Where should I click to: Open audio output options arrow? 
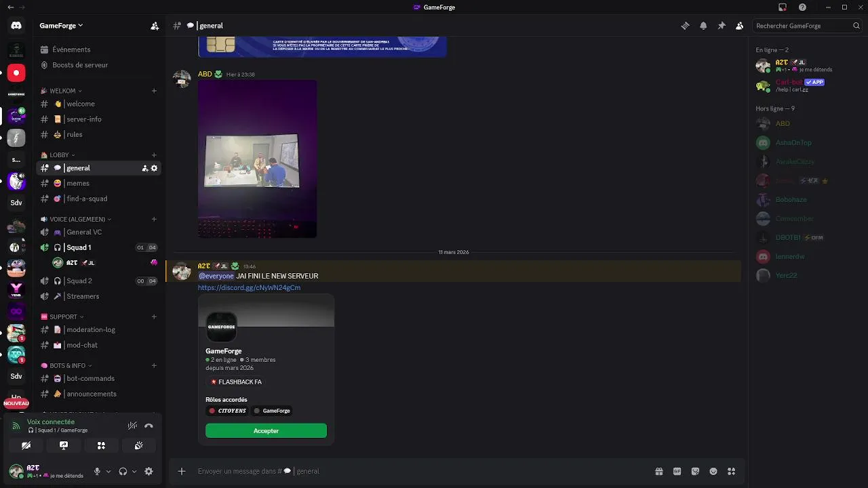click(134, 471)
